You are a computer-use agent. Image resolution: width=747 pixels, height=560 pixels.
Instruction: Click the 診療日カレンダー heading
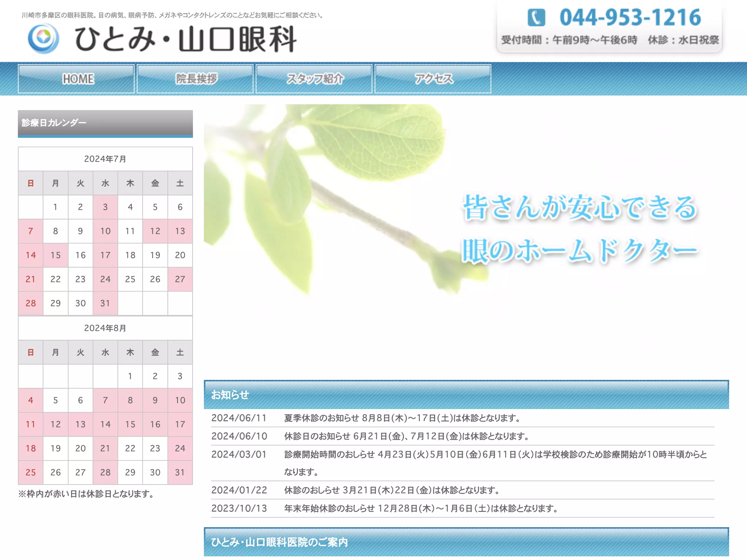(x=105, y=123)
